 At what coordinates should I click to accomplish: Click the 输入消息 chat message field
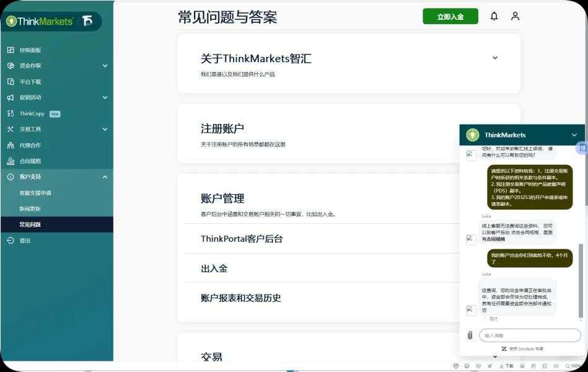(530, 335)
